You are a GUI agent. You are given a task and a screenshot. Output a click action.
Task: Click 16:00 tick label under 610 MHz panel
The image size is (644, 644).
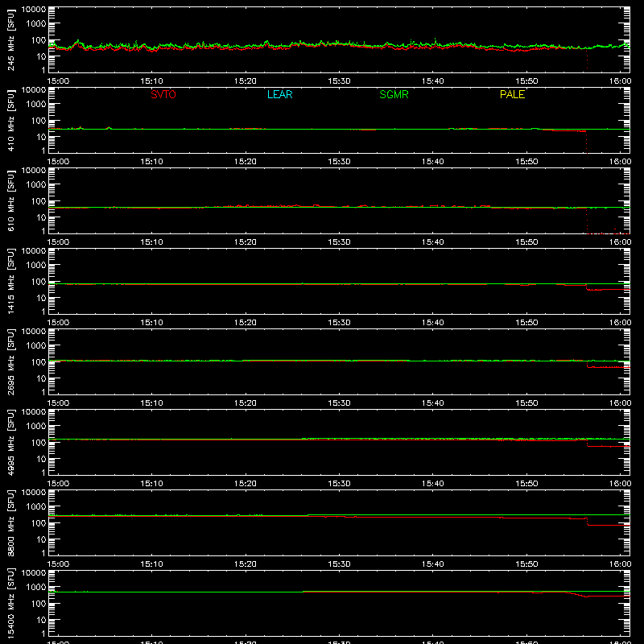620,242
